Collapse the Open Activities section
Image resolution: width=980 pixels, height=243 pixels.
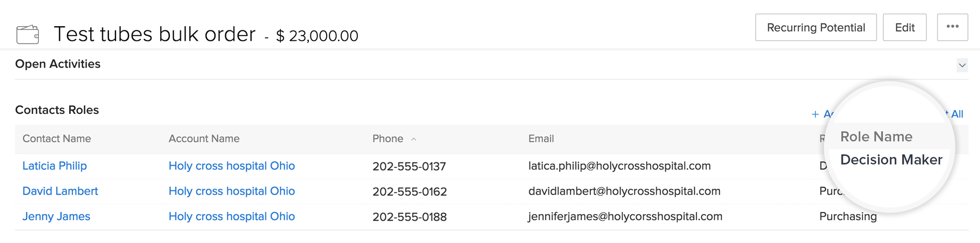tap(962, 65)
